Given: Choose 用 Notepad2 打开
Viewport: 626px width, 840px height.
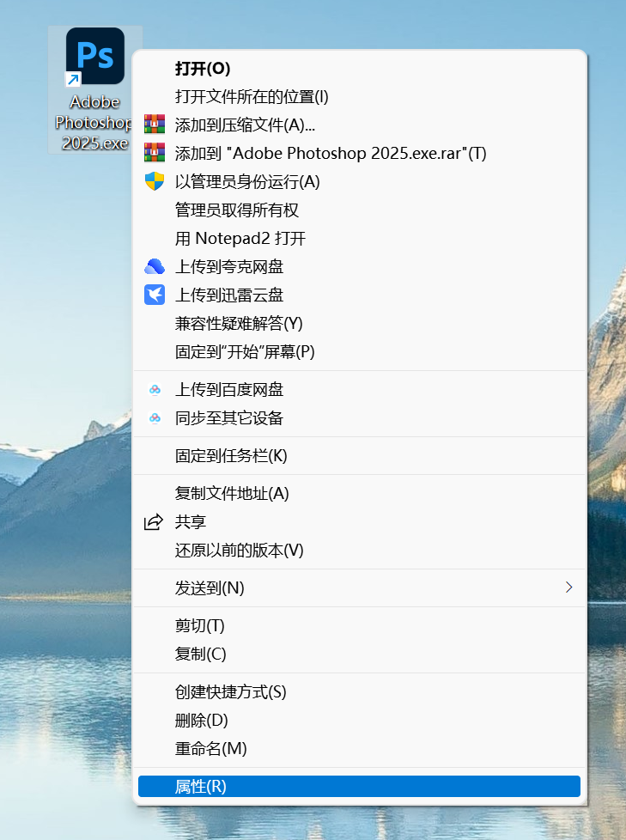Looking at the screenshot, I should pyautogui.click(x=359, y=239).
